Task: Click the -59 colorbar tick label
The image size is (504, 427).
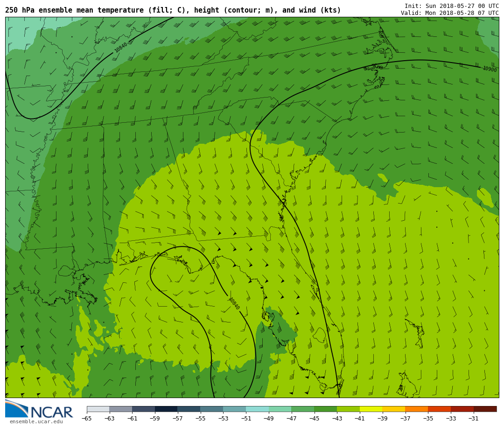Action: [x=155, y=418]
